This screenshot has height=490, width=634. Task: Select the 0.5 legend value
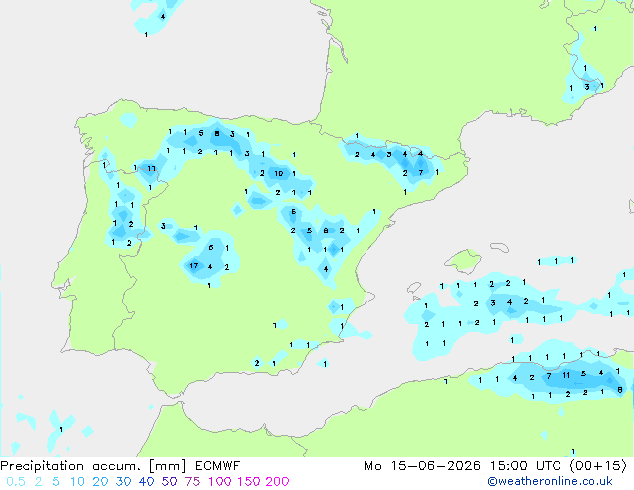coord(16,482)
